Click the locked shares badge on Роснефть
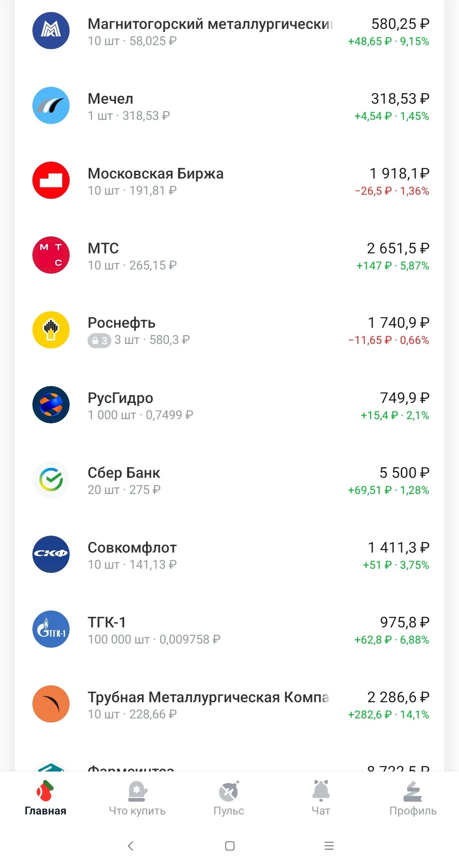The image size is (459, 868). (99, 340)
